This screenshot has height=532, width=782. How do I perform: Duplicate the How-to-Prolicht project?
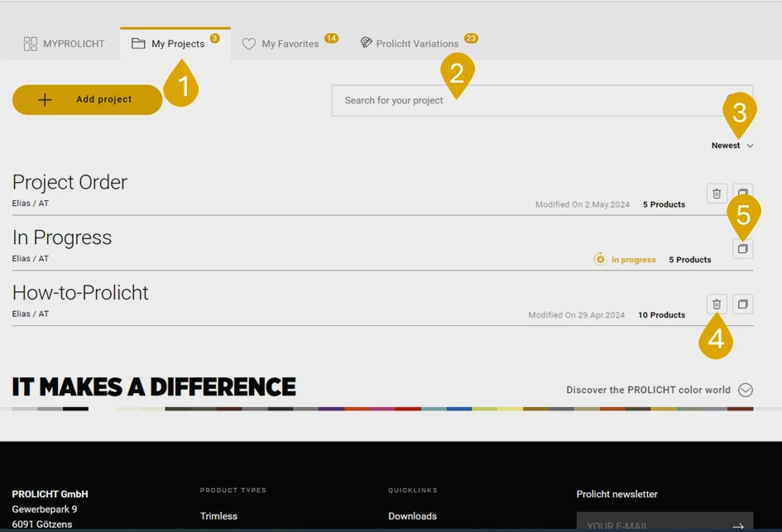(742, 304)
